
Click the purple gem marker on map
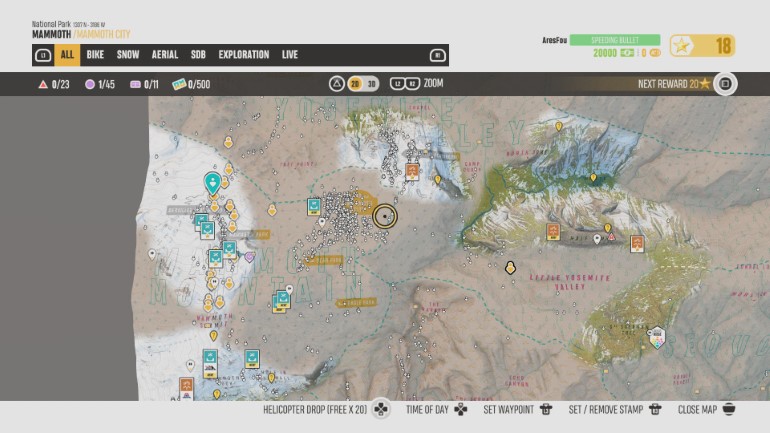(x=249, y=257)
